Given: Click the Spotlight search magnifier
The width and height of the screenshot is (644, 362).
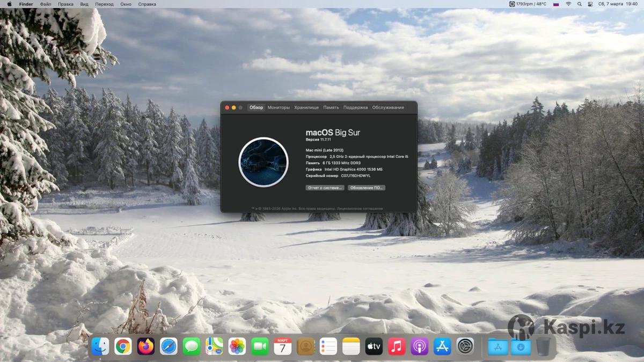Looking at the screenshot, I should click(x=579, y=4).
